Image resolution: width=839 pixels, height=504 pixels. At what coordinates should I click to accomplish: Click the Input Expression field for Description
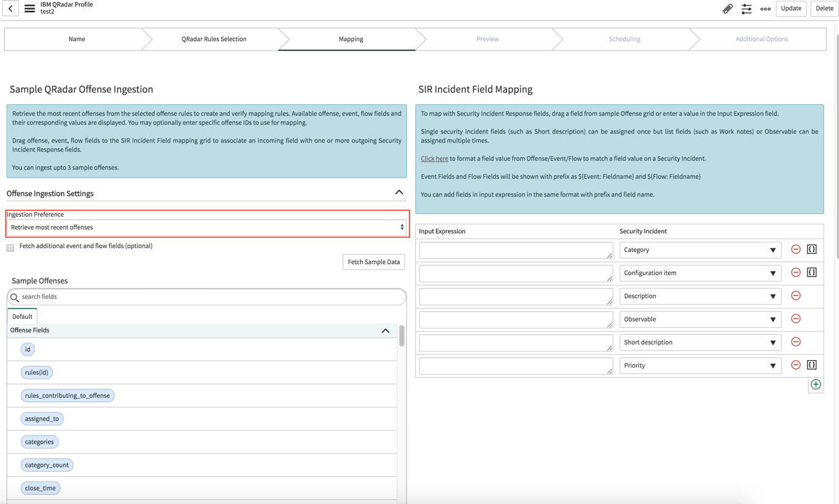pyautogui.click(x=516, y=296)
